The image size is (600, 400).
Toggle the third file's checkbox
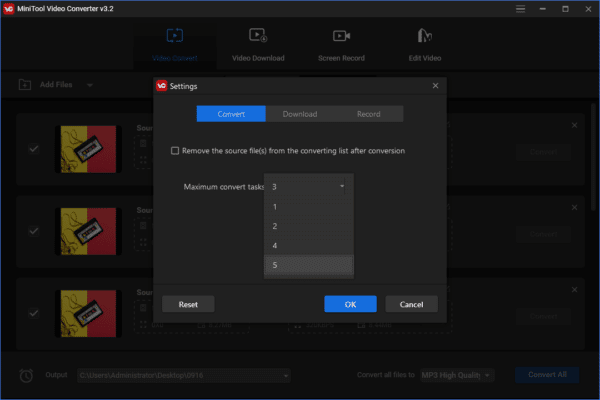pos(34,313)
